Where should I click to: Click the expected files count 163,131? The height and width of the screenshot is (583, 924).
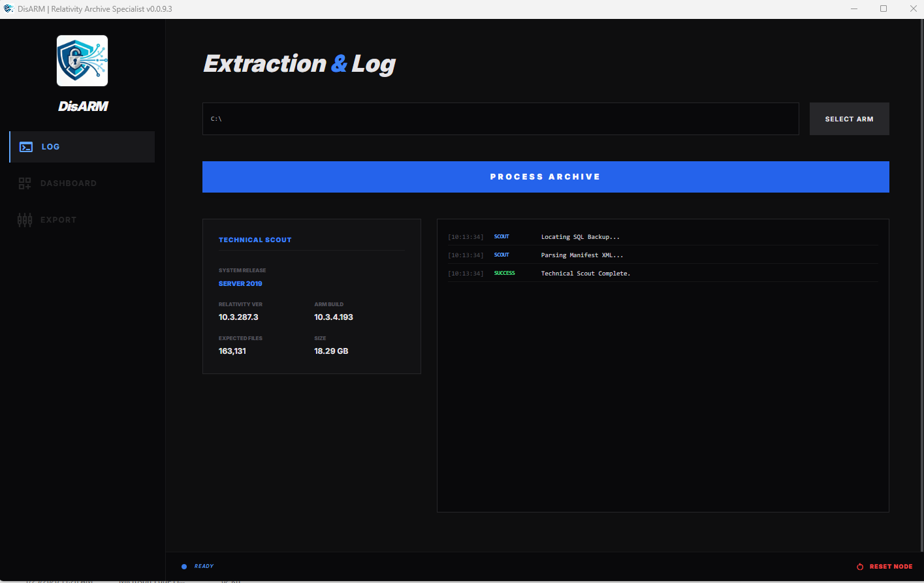232,351
